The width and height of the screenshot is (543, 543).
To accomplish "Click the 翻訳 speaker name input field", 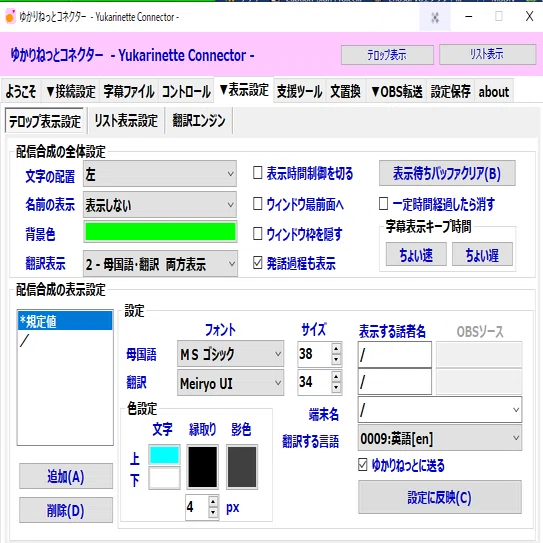I will coord(395,382).
